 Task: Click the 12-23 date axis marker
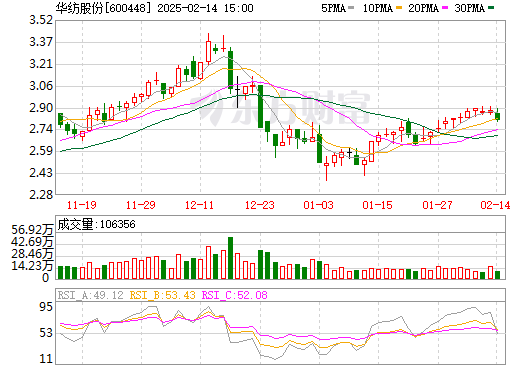click(260, 205)
